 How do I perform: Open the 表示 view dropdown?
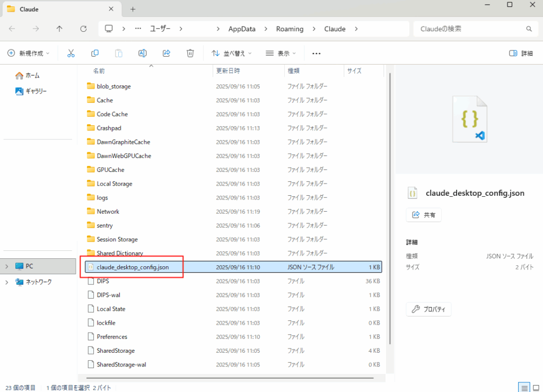(281, 54)
